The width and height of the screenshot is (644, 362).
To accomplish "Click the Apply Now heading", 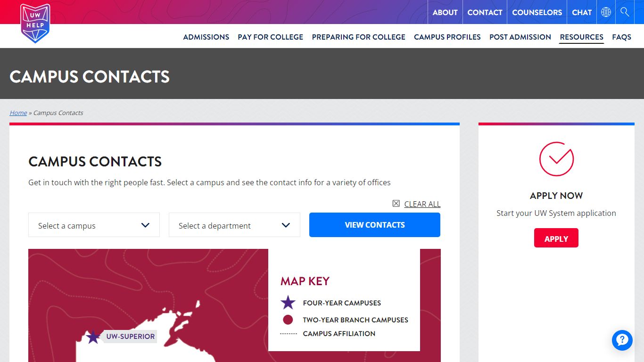I will pyautogui.click(x=556, y=196).
